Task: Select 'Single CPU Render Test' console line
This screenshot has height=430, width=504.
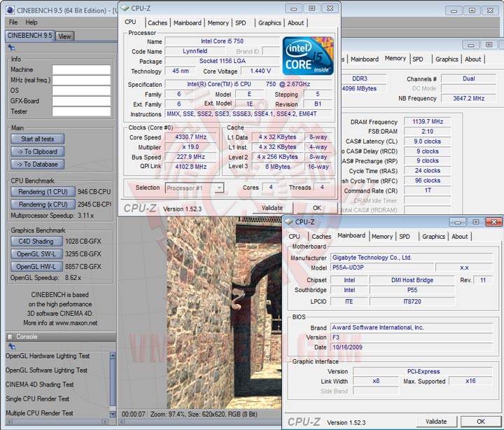Action: [38, 398]
